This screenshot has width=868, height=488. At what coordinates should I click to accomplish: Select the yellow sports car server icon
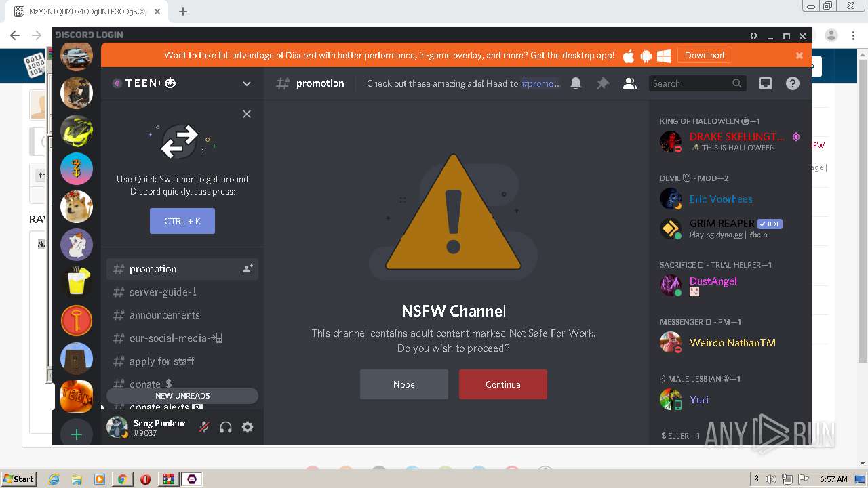pos(77,131)
